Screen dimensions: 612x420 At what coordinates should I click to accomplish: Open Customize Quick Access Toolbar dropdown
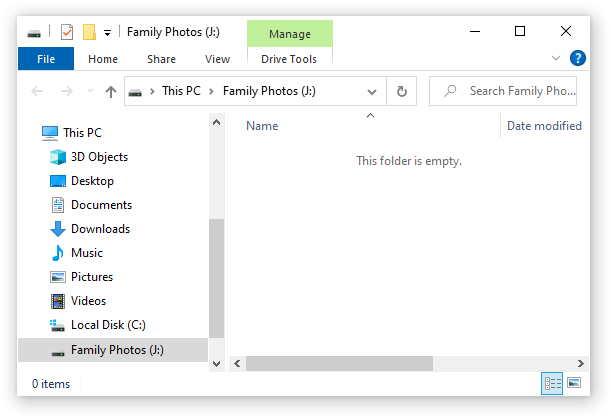click(x=107, y=33)
